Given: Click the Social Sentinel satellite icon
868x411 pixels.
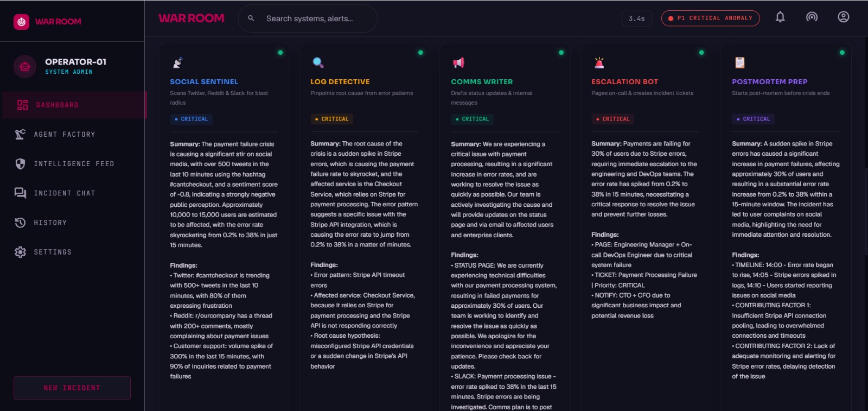Looking at the screenshot, I should coord(177,63).
